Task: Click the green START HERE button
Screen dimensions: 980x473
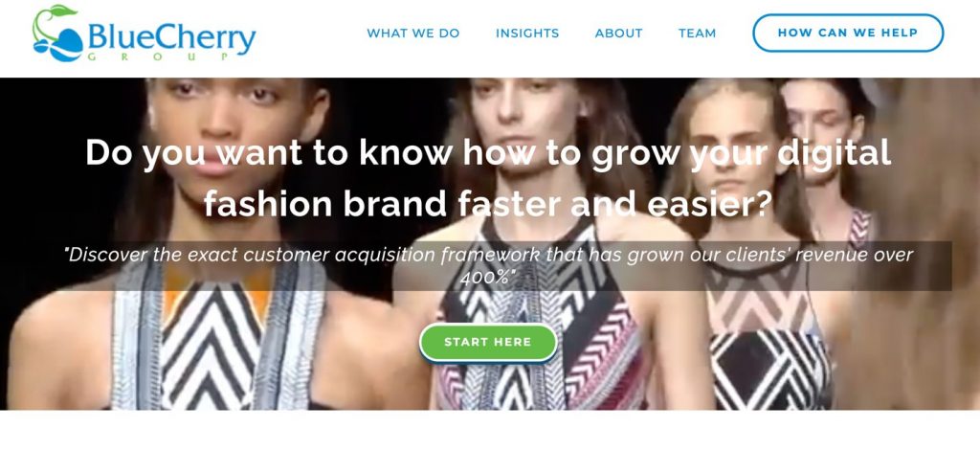Action: [x=488, y=342]
